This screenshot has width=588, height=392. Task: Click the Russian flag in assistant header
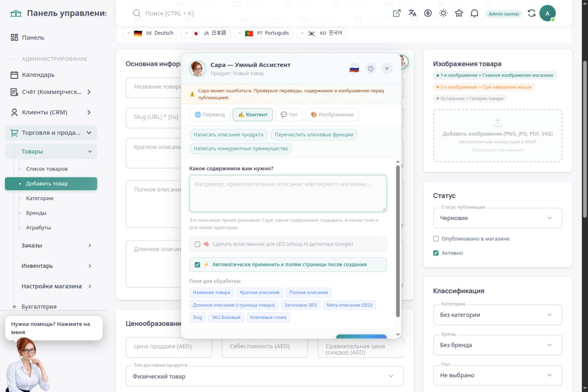(x=354, y=68)
